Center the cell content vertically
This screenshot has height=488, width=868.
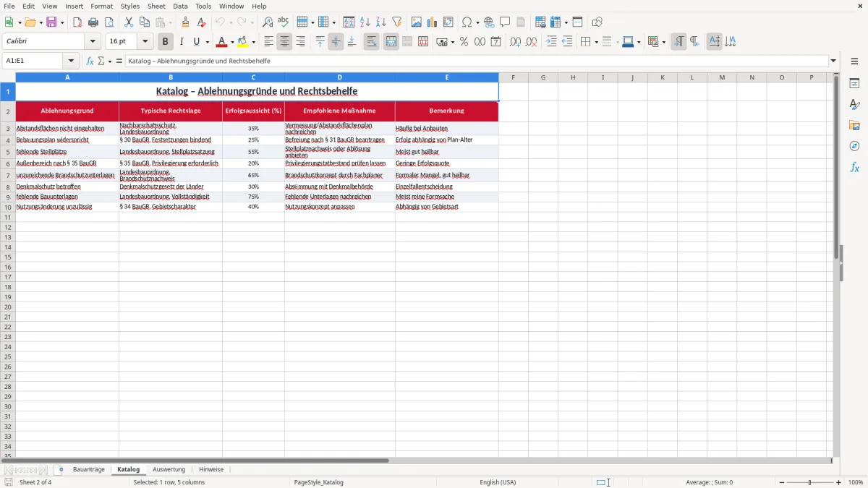pyautogui.click(x=336, y=42)
